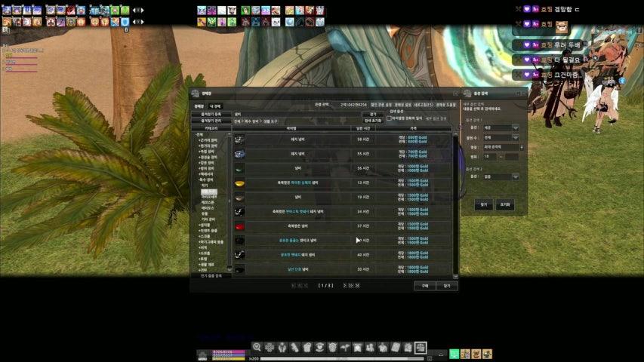Expand the 마기그래피 용품 category
Image resolution: width=644 pixels, height=362 pixels.
click(x=211, y=242)
